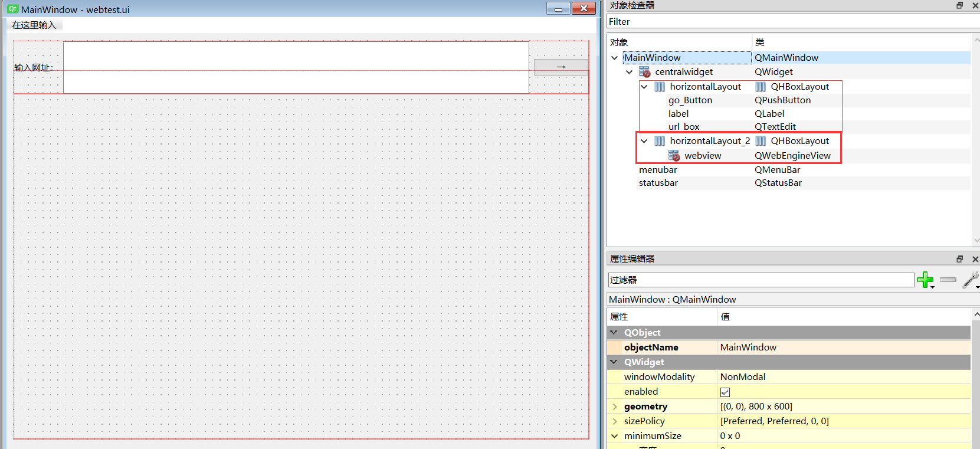980x449 pixels.
Task: Close the object inspector panel
Action: [975, 5]
